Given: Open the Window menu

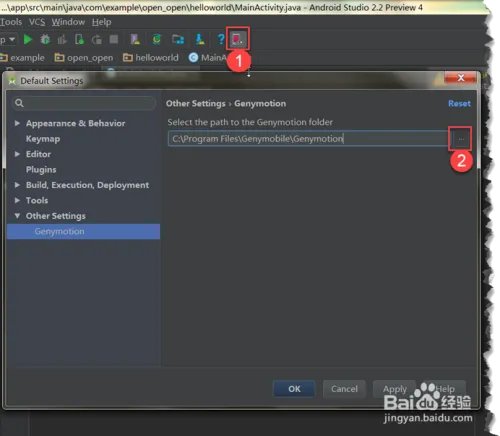Looking at the screenshot, I should 68,22.
